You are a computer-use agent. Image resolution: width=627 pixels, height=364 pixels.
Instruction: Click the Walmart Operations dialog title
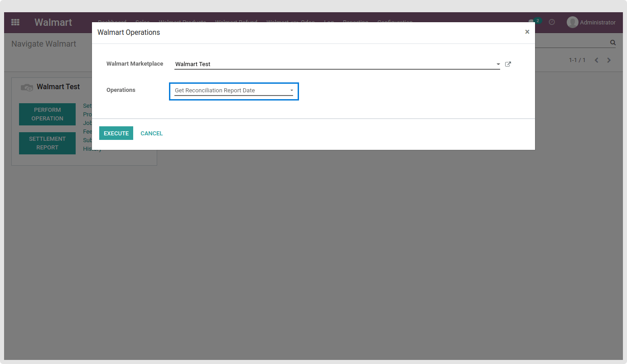pyautogui.click(x=129, y=33)
